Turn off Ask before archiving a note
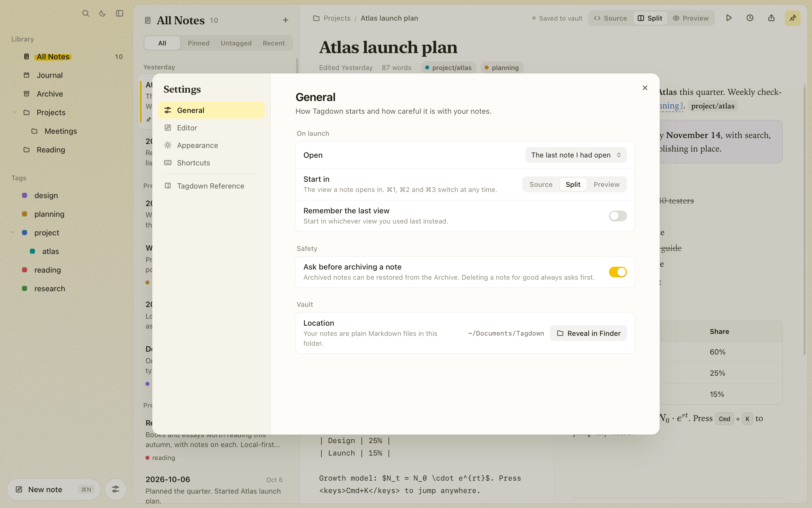Viewport: 812px width, 508px height. [x=618, y=272]
